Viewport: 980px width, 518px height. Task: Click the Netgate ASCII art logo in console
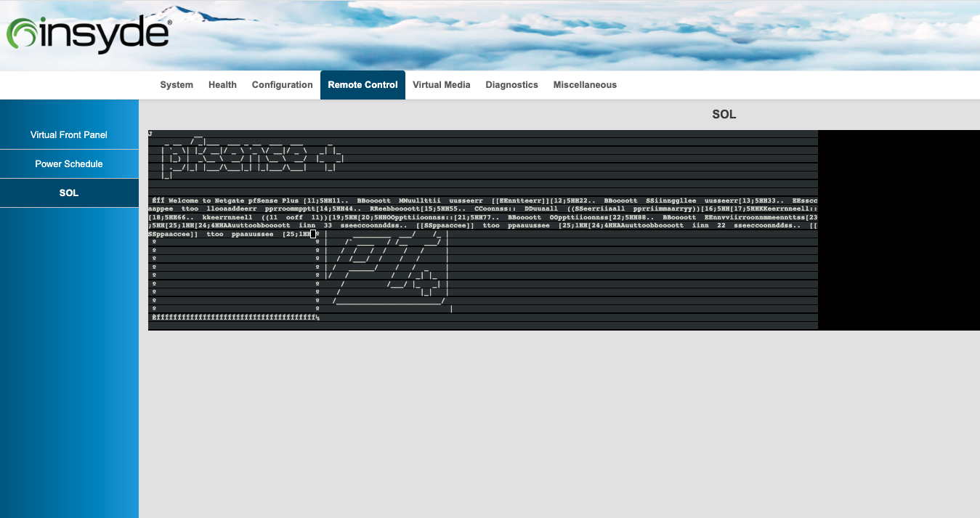(x=389, y=269)
